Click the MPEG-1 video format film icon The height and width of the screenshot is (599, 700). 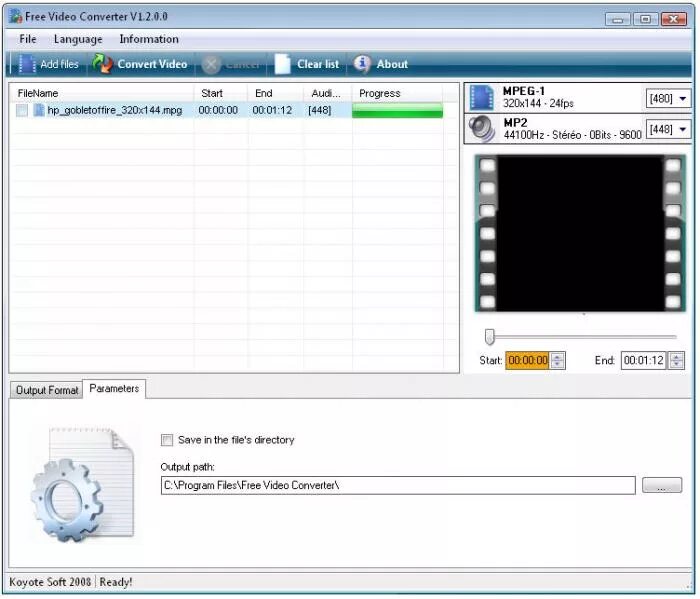pyautogui.click(x=482, y=98)
